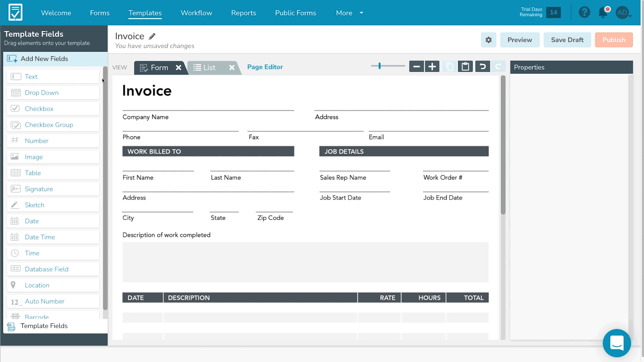
Task: Select the Checkbox Group field element
Action: (x=53, y=125)
